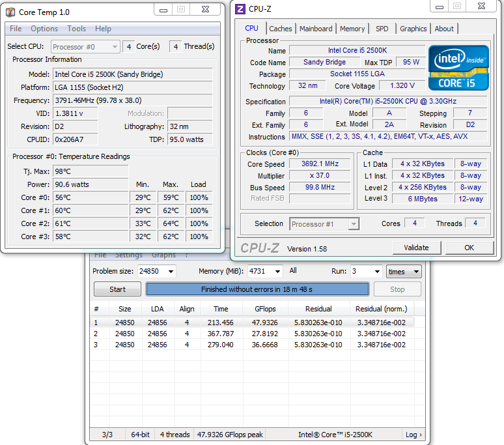Switch to the Memory tab in CPU-Z
The height and width of the screenshot is (445, 504).
tap(352, 29)
